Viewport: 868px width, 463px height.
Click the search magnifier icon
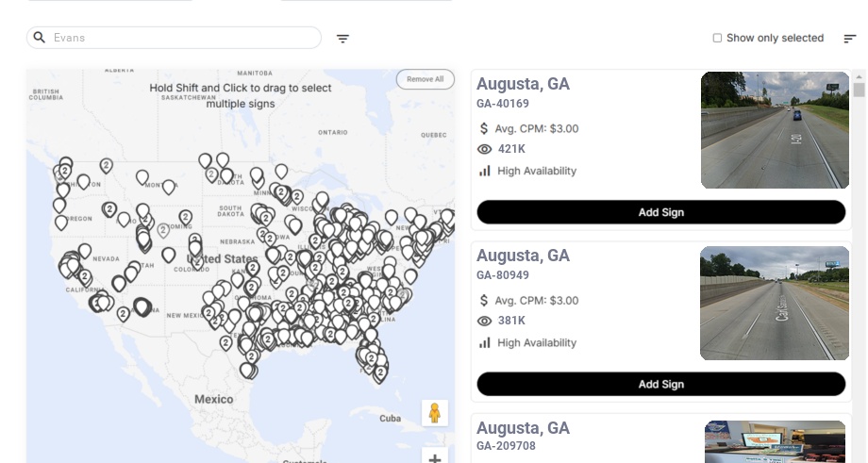[x=40, y=38]
